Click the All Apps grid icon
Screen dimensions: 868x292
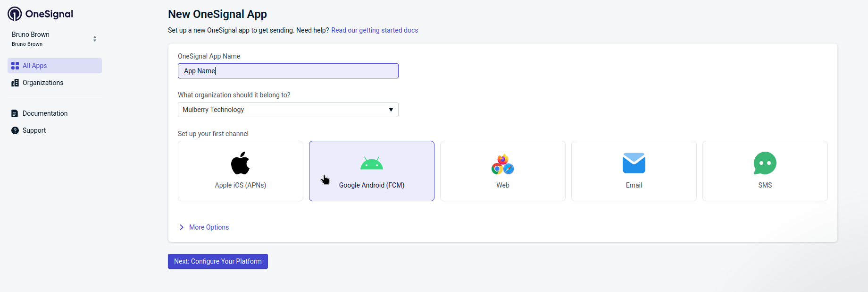coord(15,66)
